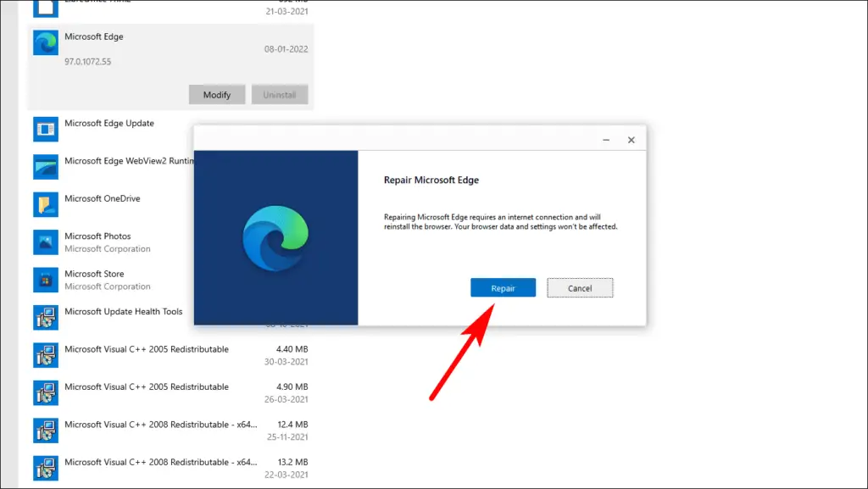Viewport: 868px width, 489px height.
Task: Click icon for Visual C++ 2008 Redistributable 13.2 MB
Action: click(x=46, y=468)
